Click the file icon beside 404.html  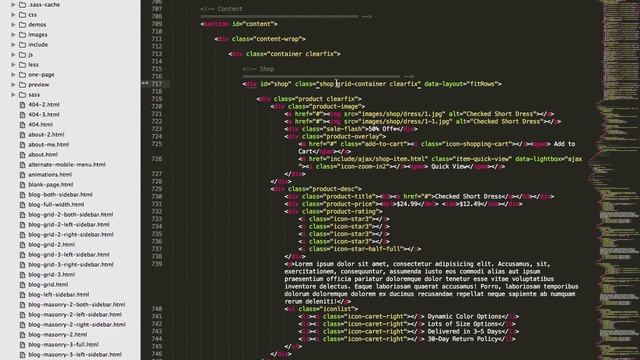(x=22, y=124)
